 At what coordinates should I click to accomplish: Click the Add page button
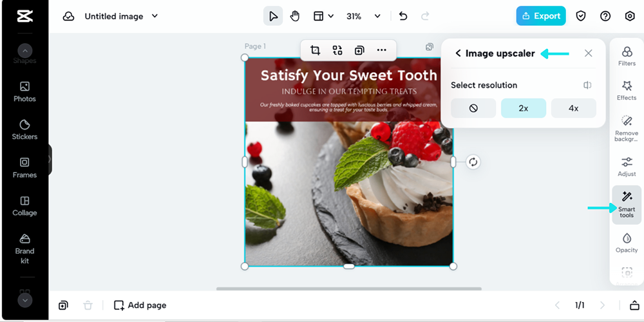140,305
